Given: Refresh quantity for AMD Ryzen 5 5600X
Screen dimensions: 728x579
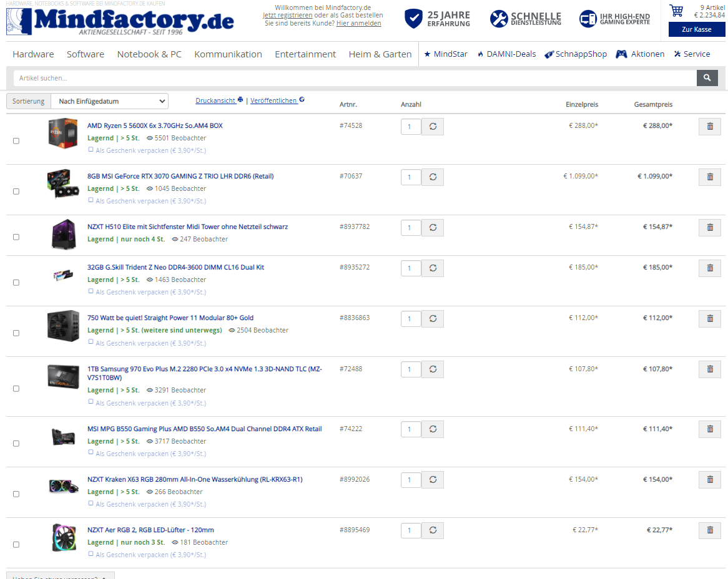Looking at the screenshot, I should click(433, 127).
